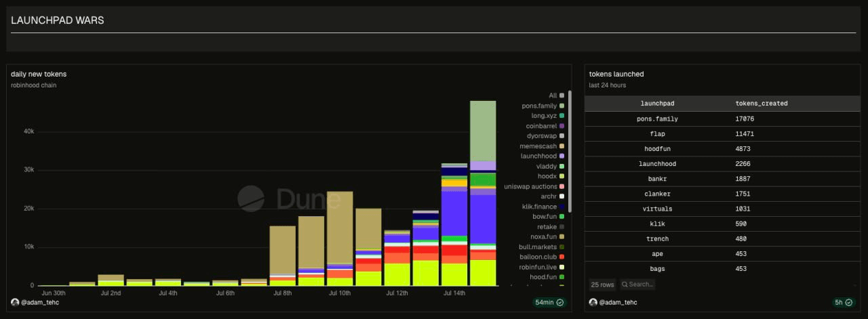Click the @adam_tehc avatar under the table
Image resolution: width=868 pixels, height=319 pixels.
(x=593, y=302)
